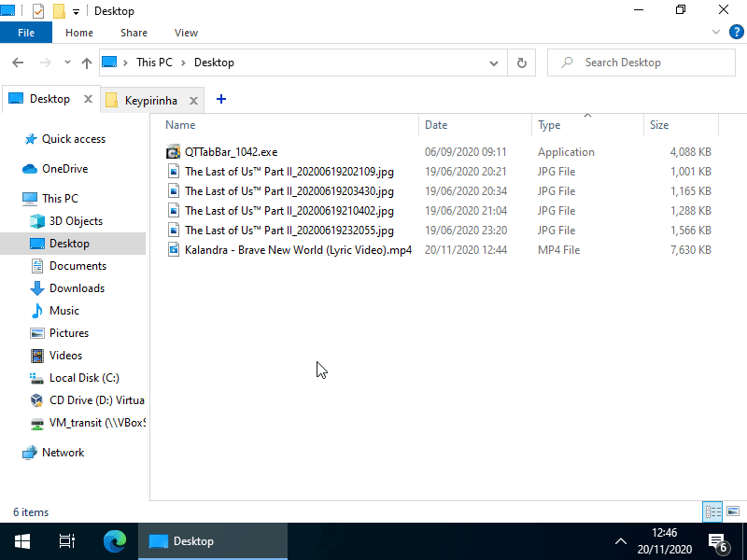This screenshot has width=747, height=560.
Task: Switch to Details view layout
Action: tap(712, 511)
